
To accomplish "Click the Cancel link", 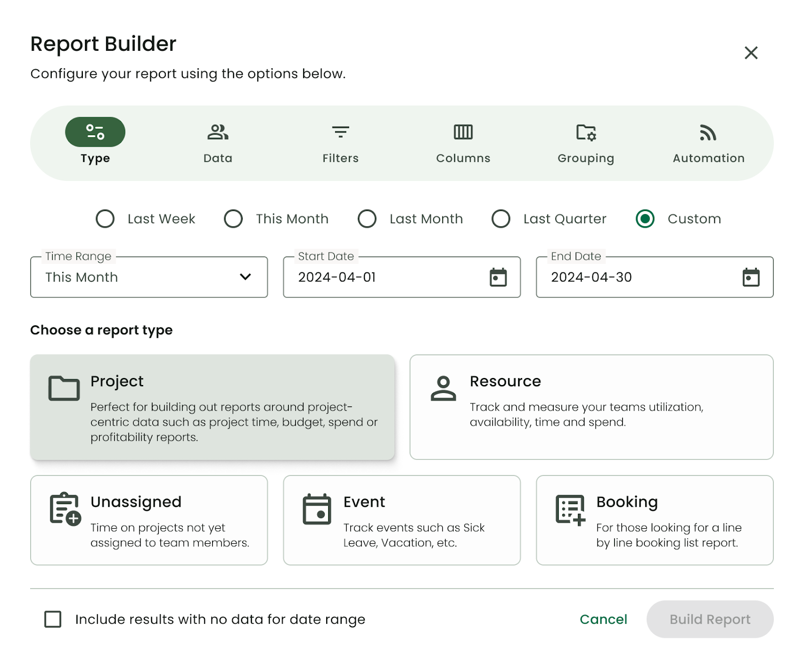I will tap(603, 619).
